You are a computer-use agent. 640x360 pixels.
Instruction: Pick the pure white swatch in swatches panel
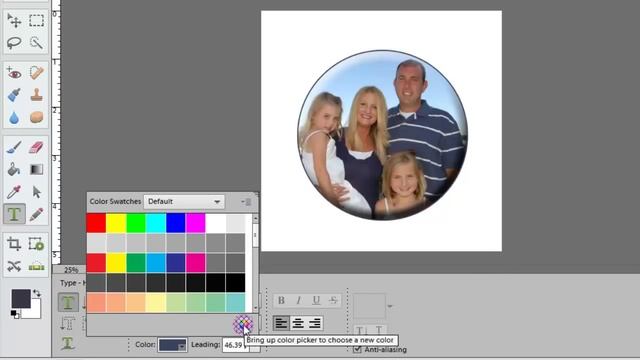(x=216, y=223)
